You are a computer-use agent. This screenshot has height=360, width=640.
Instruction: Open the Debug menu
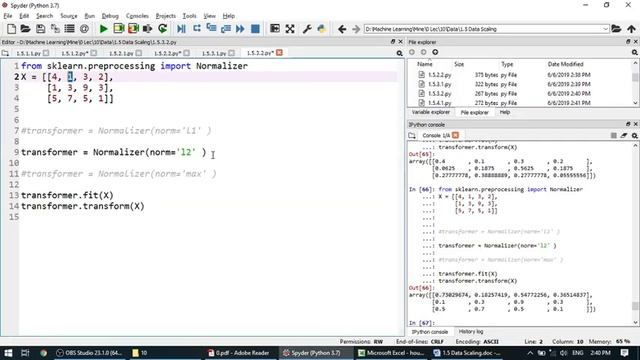pos(110,16)
